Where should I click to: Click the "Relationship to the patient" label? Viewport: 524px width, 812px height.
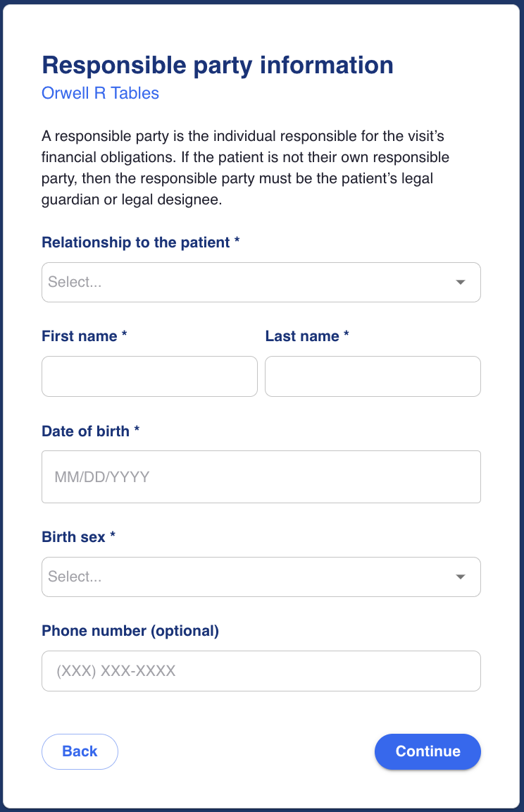[x=136, y=242]
